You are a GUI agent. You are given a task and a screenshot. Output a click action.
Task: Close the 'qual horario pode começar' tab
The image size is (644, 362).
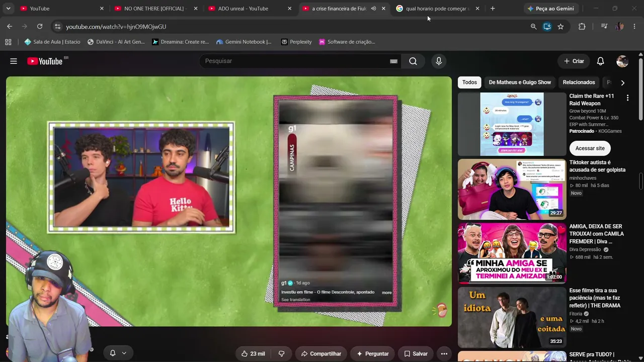pyautogui.click(x=477, y=9)
